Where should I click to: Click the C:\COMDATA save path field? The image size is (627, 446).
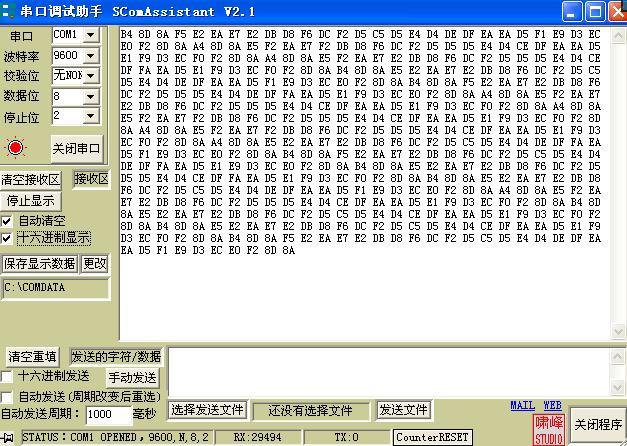coord(55,288)
